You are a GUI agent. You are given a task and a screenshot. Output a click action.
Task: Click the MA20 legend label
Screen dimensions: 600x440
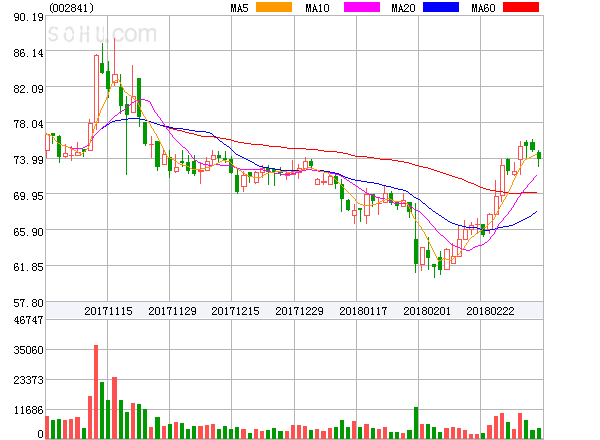[x=403, y=8]
